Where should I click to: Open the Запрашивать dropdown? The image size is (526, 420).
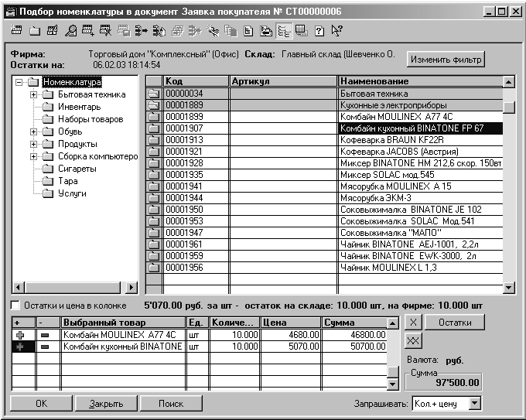click(x=475, y=403)
